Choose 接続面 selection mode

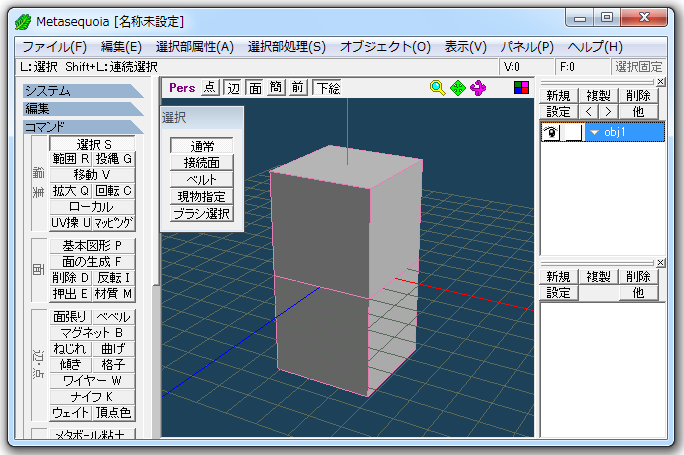coord(202,163)
